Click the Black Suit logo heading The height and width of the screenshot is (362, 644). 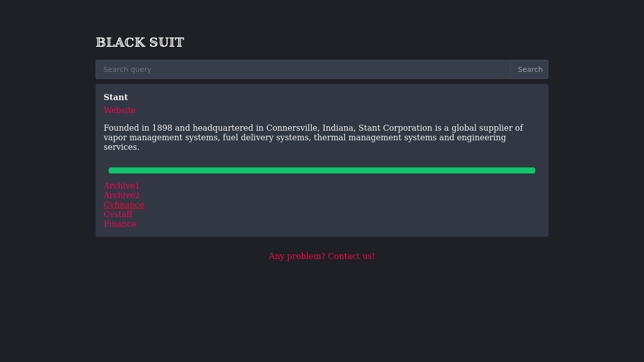click(140, 43)
